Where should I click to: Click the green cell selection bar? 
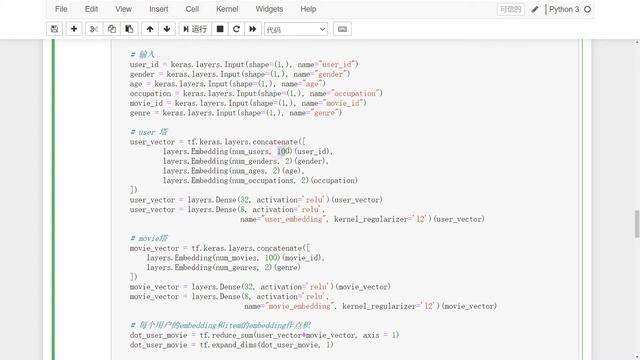point(53,200)
